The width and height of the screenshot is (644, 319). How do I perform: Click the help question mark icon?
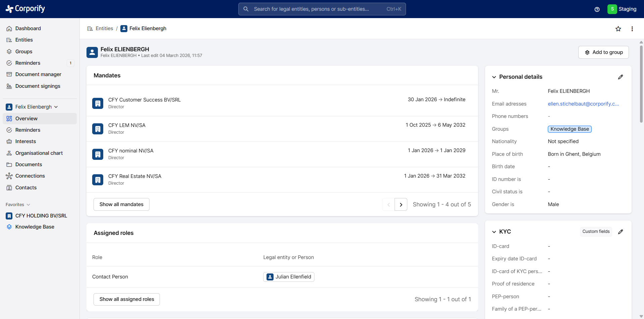[597, 9]
